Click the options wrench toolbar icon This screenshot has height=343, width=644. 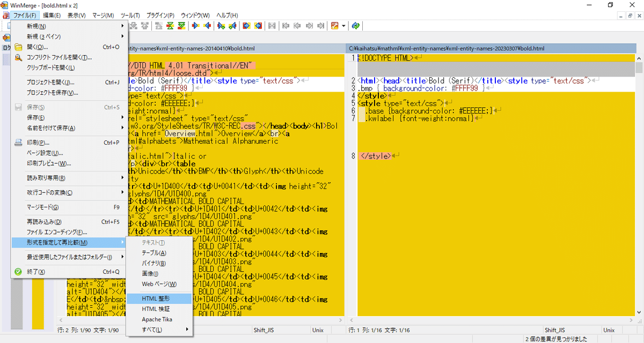[x=335, y=26]
